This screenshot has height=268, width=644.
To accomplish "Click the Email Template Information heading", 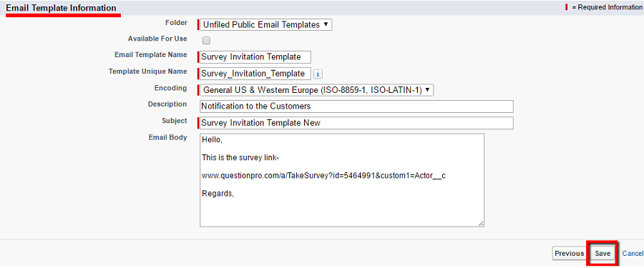I will [x=62, y=8].
